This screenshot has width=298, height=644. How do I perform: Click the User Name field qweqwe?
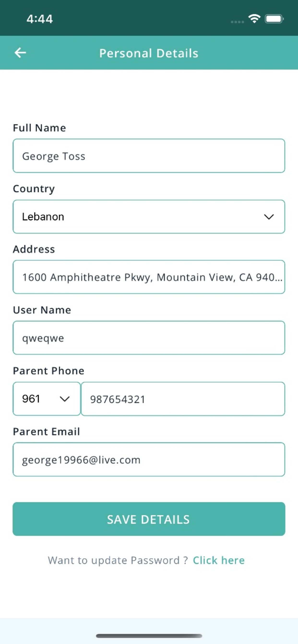point(149,338)
